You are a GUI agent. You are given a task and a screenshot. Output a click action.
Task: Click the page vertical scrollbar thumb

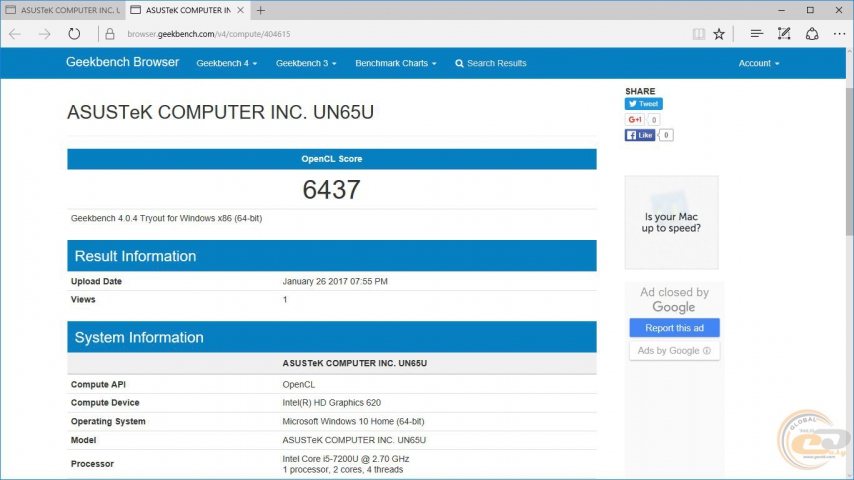tap(850, 162)
